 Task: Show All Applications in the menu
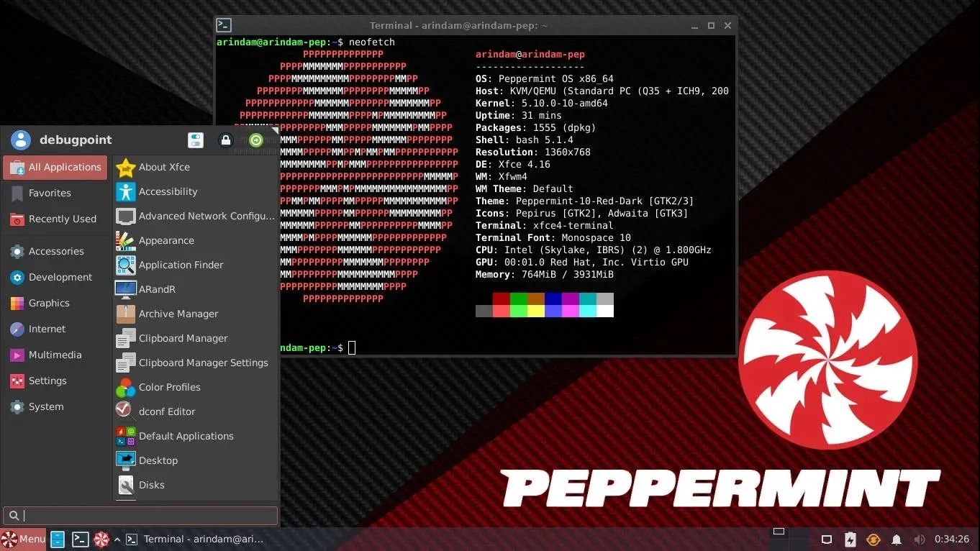click(x=55, y=167)
